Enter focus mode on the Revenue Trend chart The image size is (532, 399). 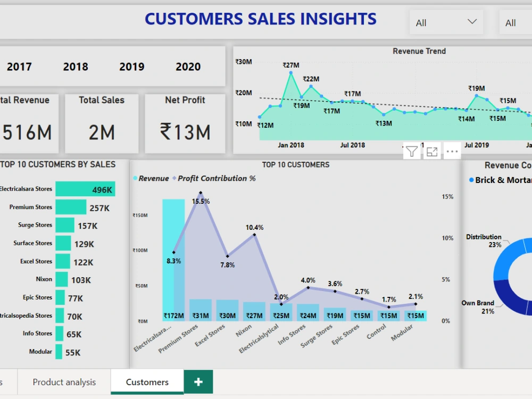click(x=432, y=151)
